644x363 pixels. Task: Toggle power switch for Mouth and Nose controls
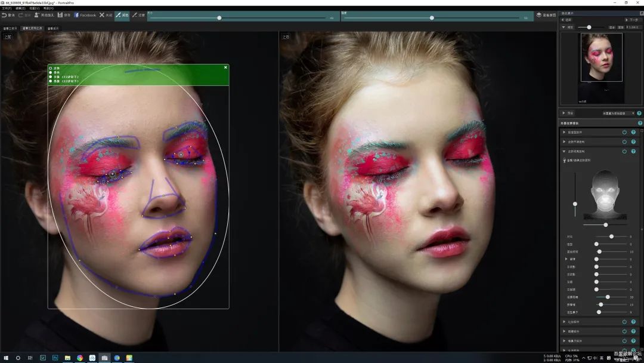tap(624, 341)
